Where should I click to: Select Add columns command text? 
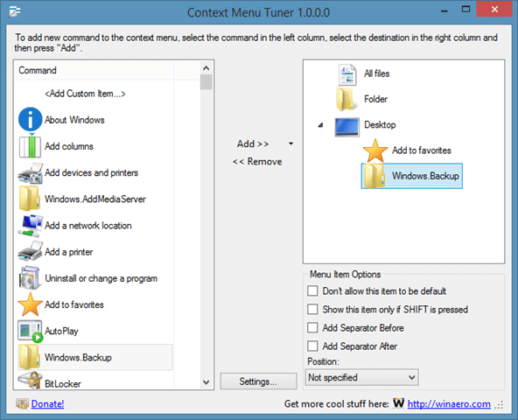[69, 146]
